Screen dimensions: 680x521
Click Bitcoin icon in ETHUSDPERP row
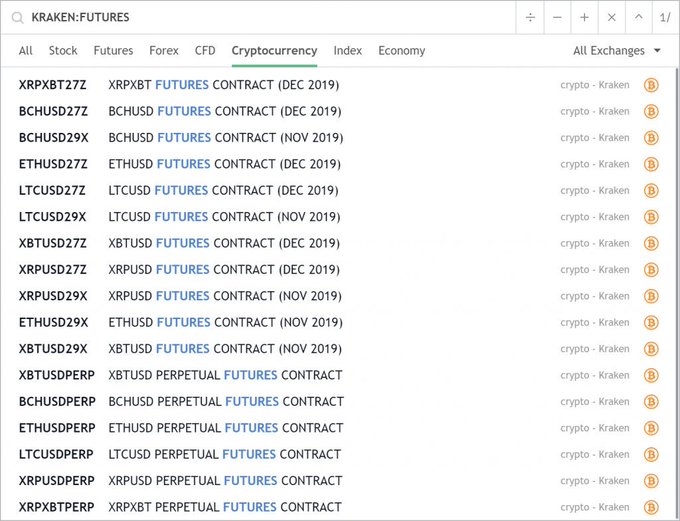[651, 428]
